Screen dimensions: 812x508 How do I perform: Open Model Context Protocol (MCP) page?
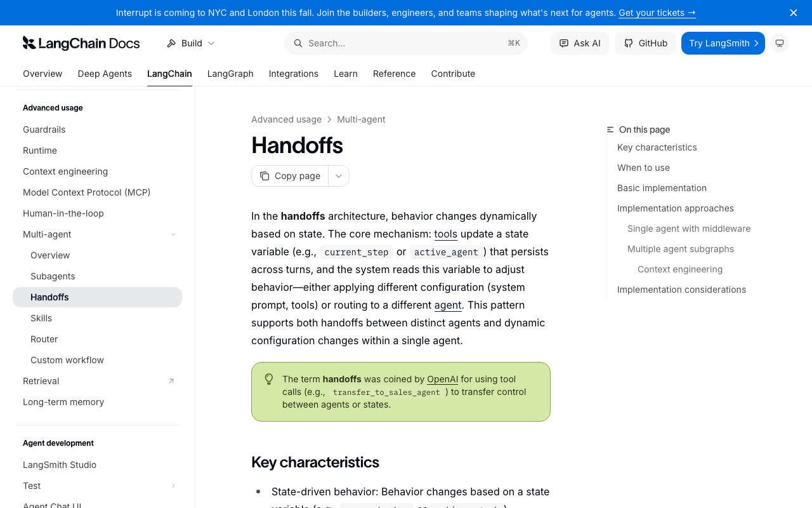pyautogui.click(x=97, y=192)
